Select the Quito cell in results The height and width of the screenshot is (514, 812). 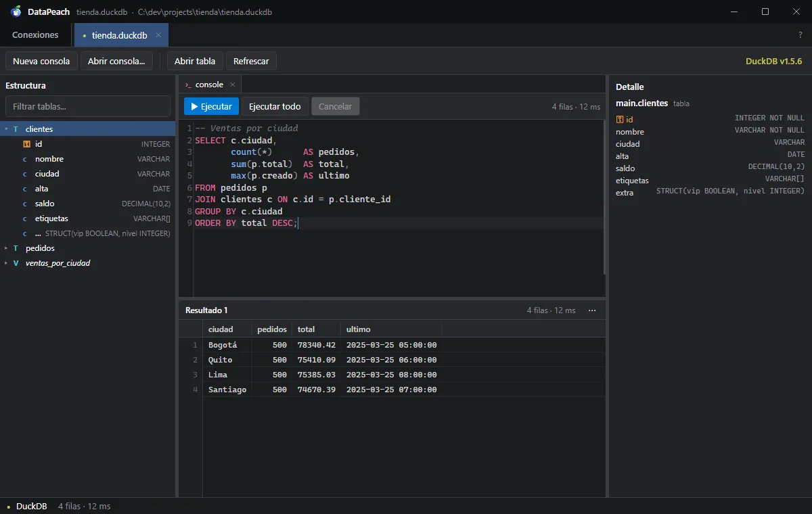point(227,360)
